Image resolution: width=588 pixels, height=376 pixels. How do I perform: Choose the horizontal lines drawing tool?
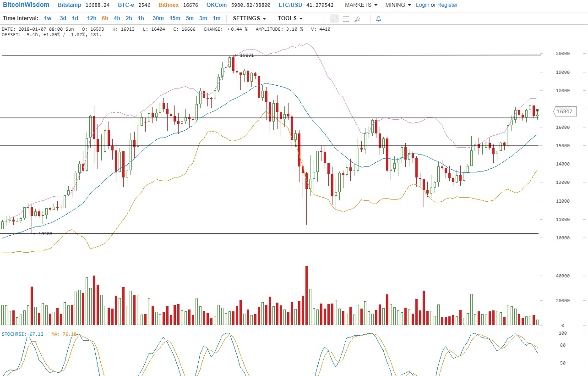[x=346, y=19]
